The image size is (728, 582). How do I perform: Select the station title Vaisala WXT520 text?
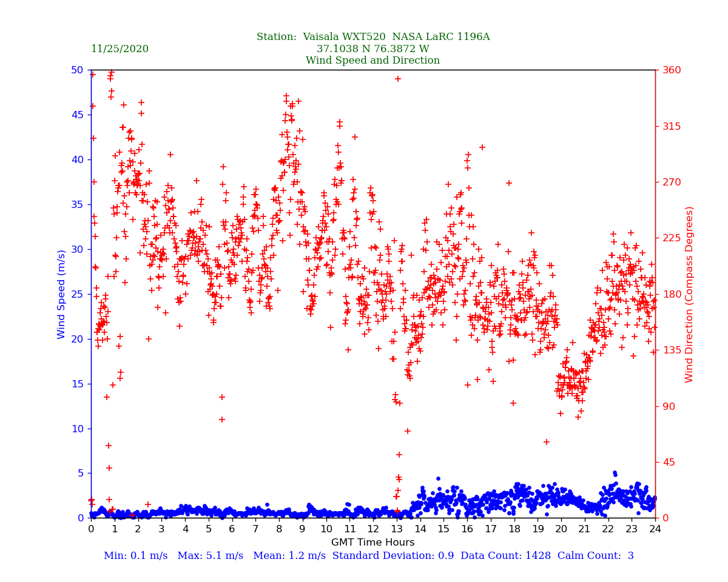coord(372,37)
